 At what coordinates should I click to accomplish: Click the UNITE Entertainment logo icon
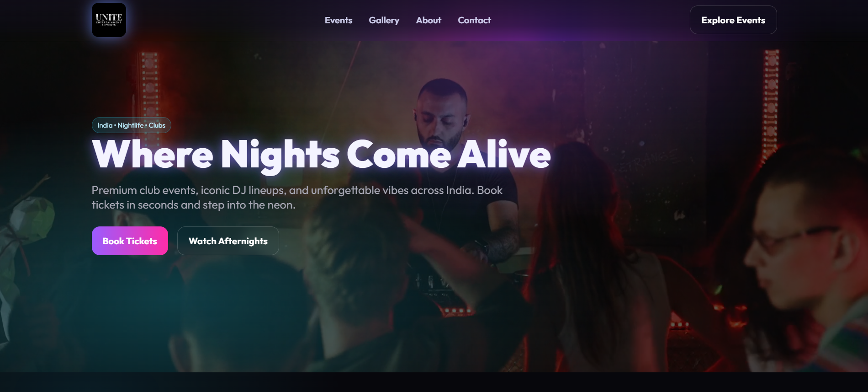[109, 20]
